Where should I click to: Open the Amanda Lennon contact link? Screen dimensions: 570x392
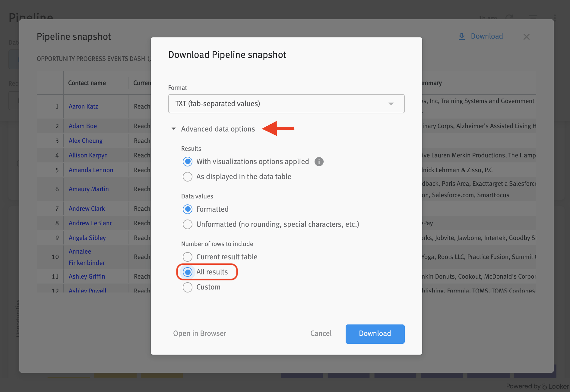(x=91, y=170)
